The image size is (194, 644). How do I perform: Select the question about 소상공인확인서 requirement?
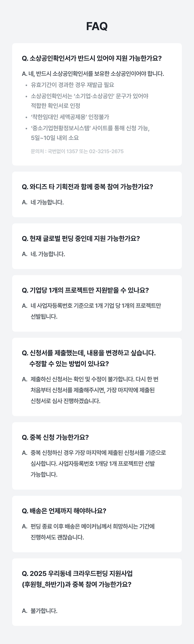point(92,58)
